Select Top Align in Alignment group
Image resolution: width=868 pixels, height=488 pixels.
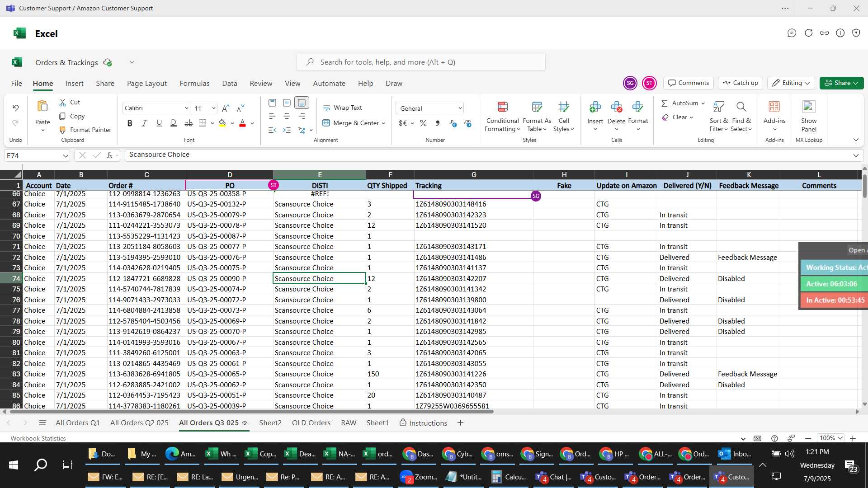click(x=272, y=103)
